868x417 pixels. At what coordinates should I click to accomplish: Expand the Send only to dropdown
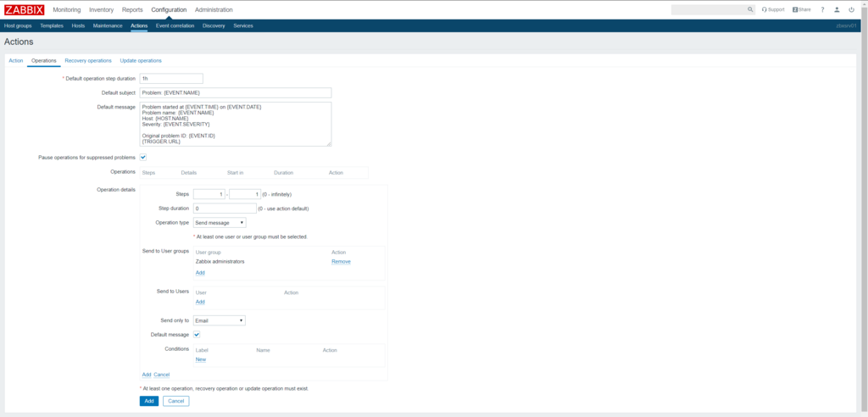[x=220, y=320]
